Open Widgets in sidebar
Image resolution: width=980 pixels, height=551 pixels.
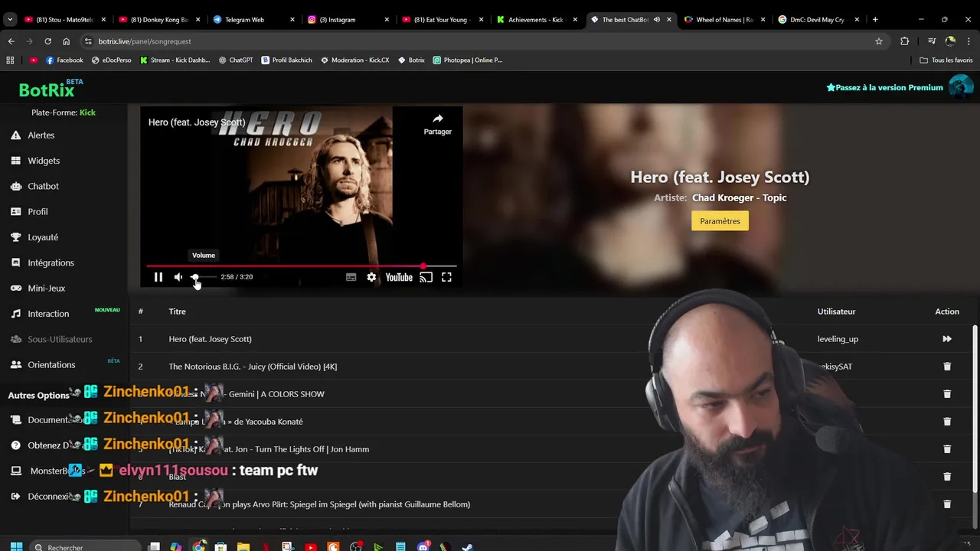(x=44, y=161)
